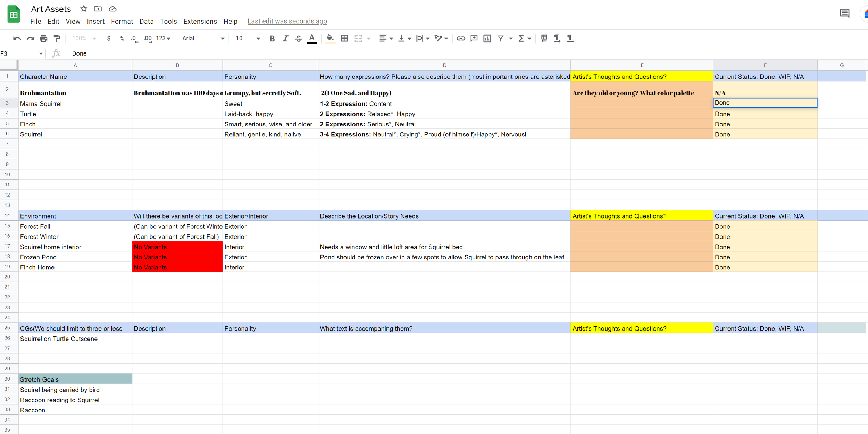Star the Art Assets document
This screenshot has height=434, width=868.
pos(84,9)
